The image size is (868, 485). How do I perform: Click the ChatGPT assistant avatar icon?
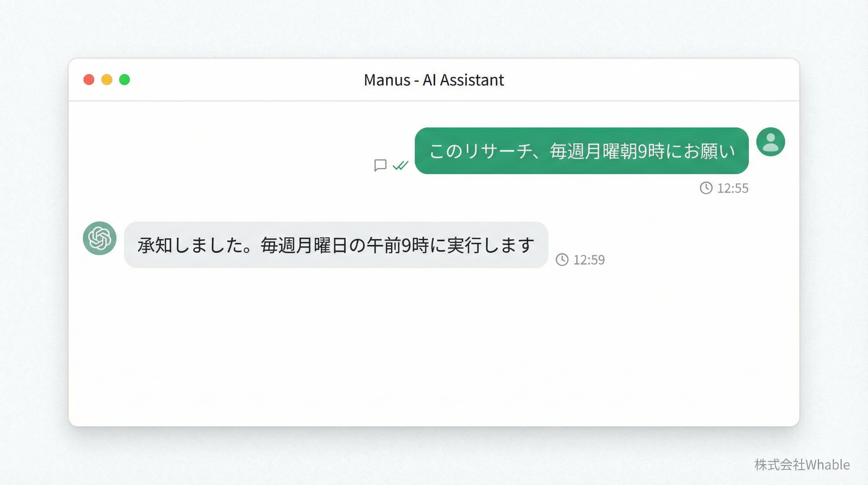[99, 238]
